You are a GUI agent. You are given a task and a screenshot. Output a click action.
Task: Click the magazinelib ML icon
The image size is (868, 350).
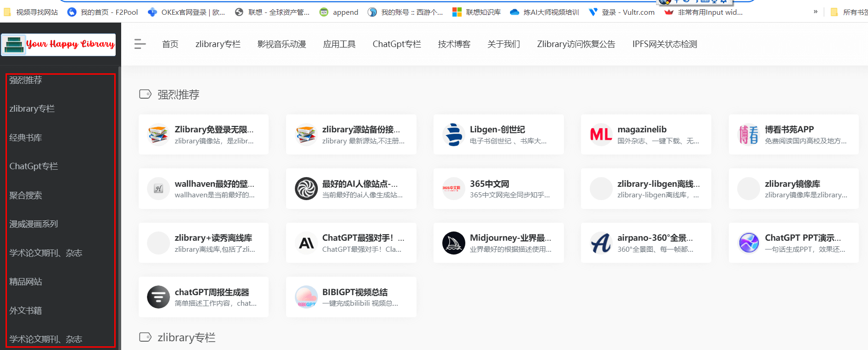601,135
